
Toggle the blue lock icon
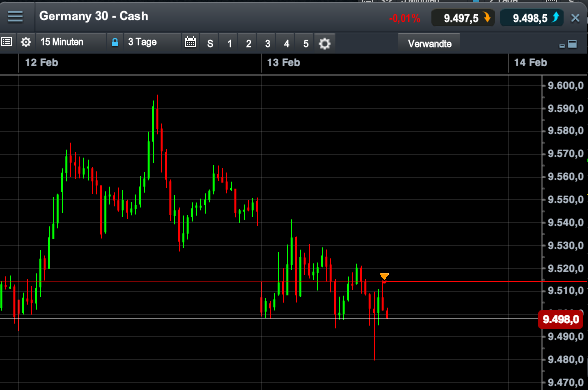tap(115, 42)
